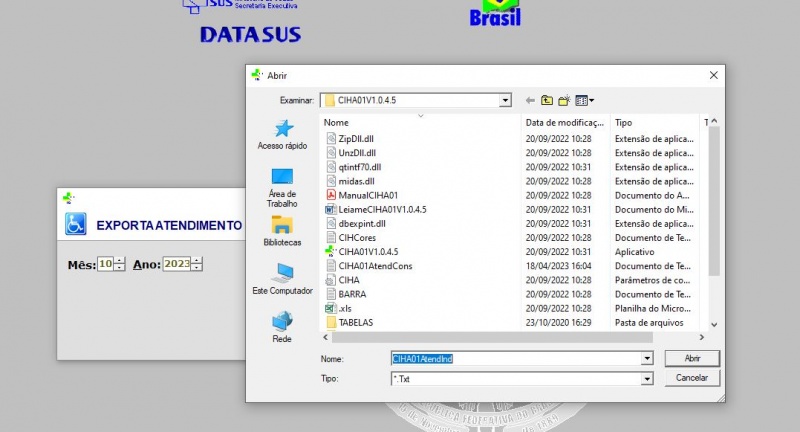Screen dimensions: 800x432
Task: Open Acesso rápido in the sidebar
Action: [282, 135]
